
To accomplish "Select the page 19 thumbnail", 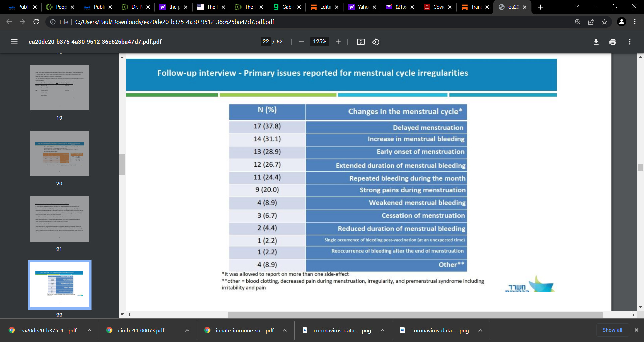I will point(59,88).
